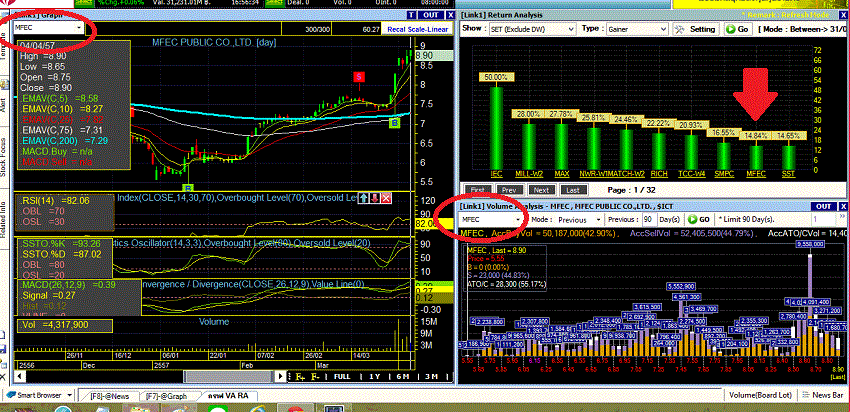Click the red S sell signal marker
Image resolution: width=850 pixels, height=412 pixels.
pyautogui.click(x=359, y=76)
